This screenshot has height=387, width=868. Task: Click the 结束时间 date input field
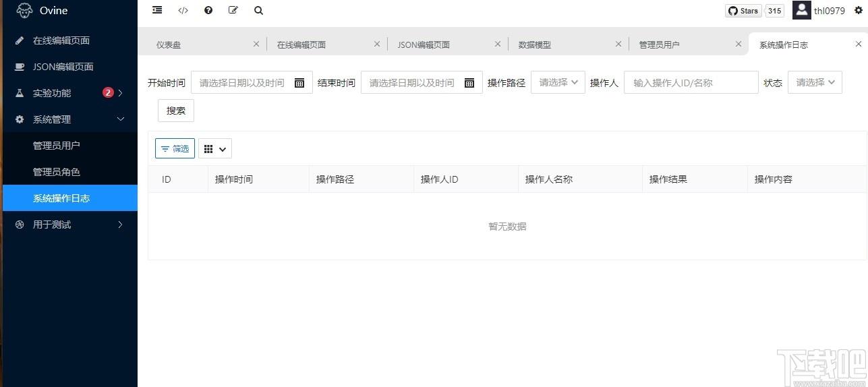point(422,82)
